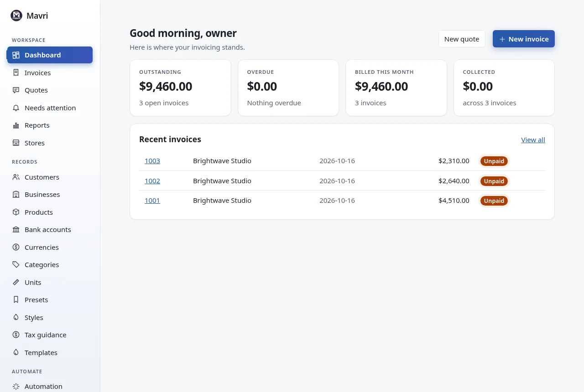
Task: Click the Billed this month card
Action: 396,88
